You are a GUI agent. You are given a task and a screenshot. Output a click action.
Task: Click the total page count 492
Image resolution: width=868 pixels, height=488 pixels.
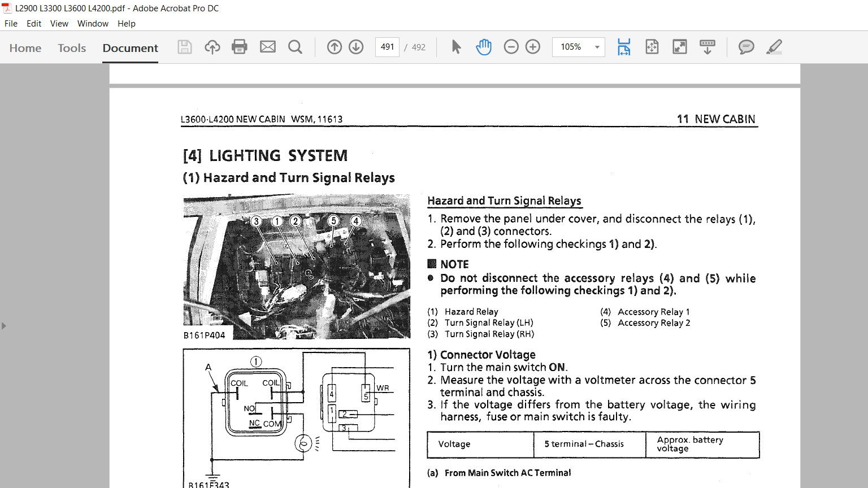[x=419, y=47]
